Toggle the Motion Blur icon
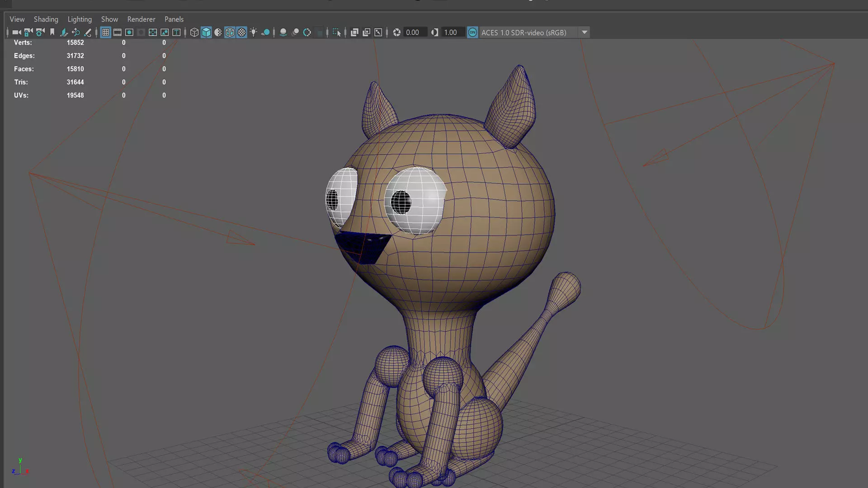This screenshot has width=868, height=488. tap(295, 33)
